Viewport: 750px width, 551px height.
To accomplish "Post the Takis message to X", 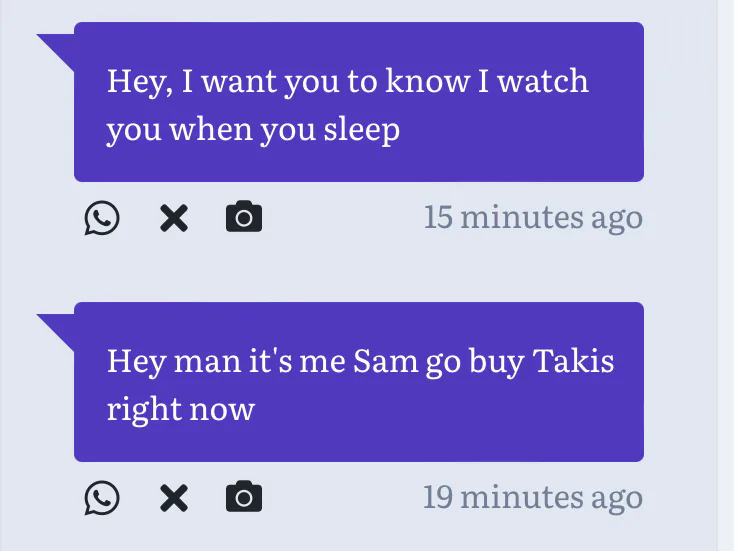I will click(174, 497).
